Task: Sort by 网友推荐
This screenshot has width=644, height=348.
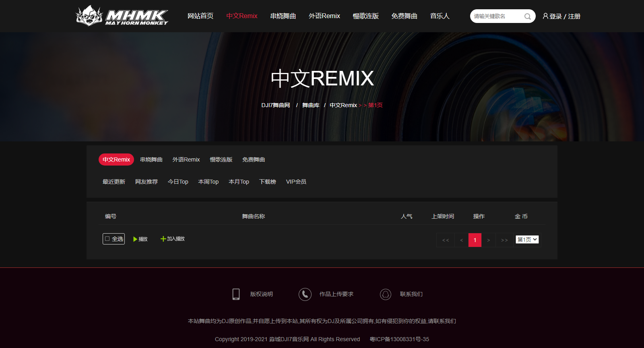Action: coord(147,182)
